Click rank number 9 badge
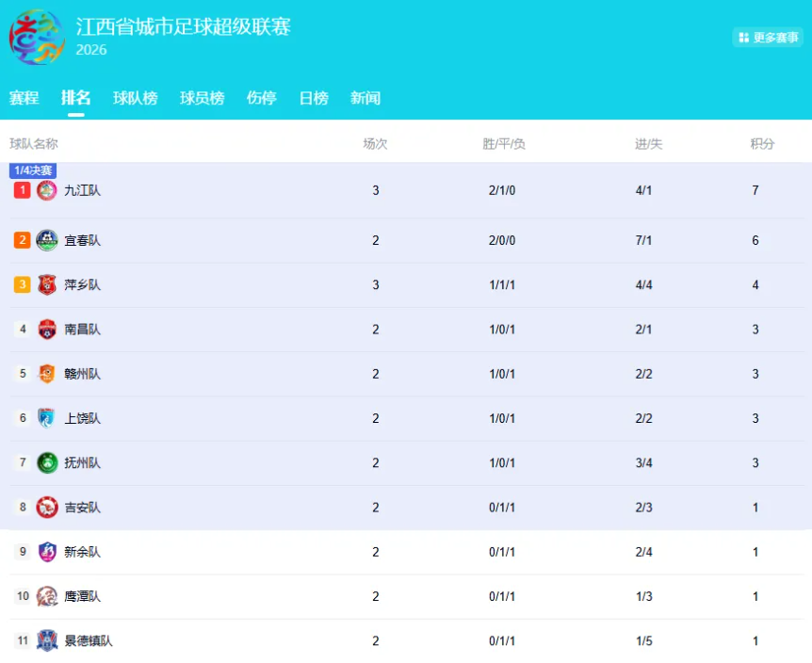Screen dimensions: 812x663 click(x=23, y=551)
